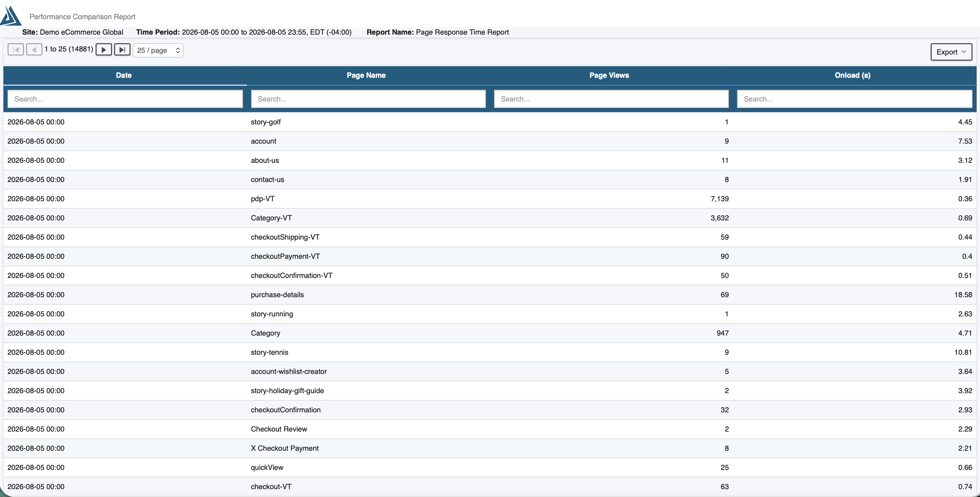Click the 3,632 page views value
980x497 pixels.
[719, 218]
